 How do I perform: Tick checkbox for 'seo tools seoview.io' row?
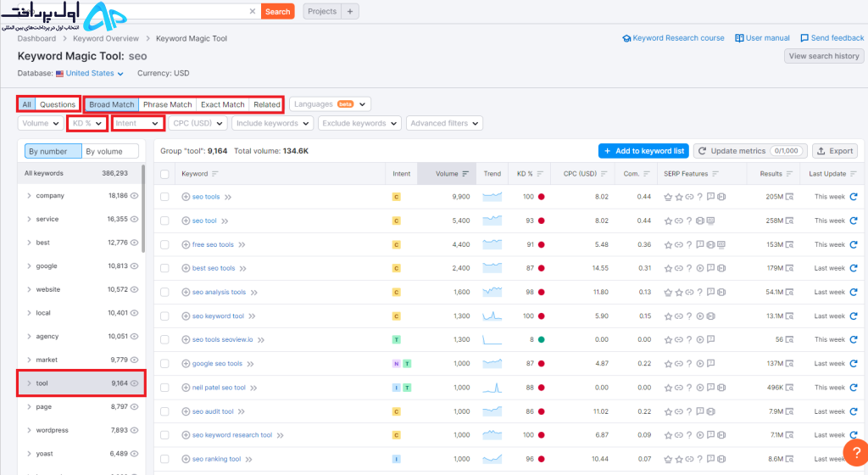point(164,339)
